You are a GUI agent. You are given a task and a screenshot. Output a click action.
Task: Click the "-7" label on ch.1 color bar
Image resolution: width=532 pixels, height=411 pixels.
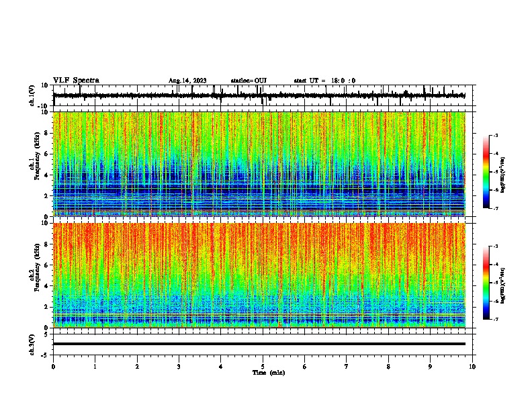click(495, 208)
